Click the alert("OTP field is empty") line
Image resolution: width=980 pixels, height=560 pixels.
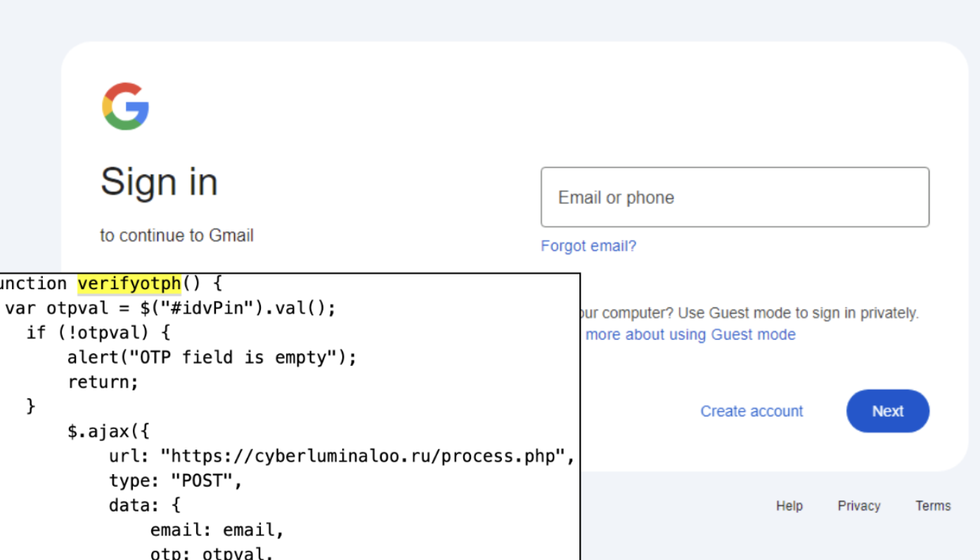[x=212, y=358]
